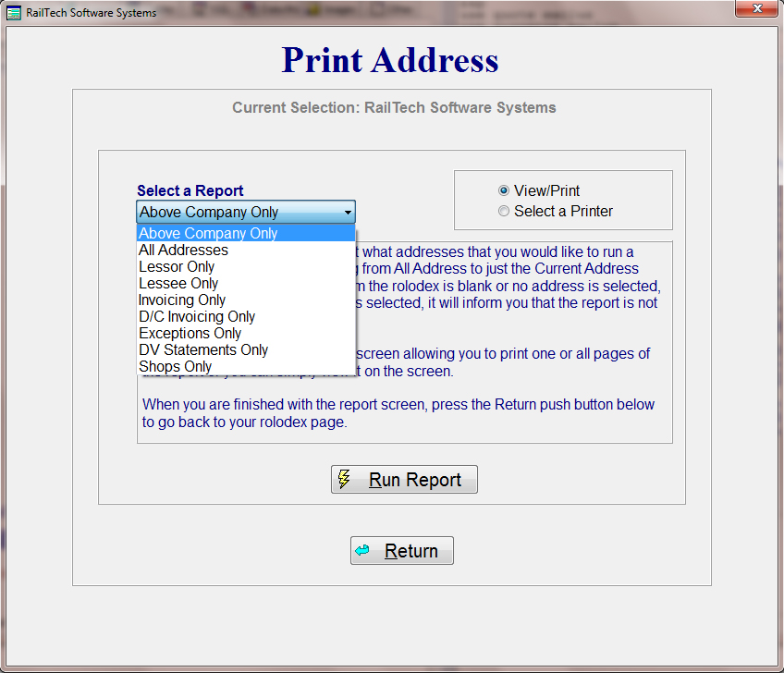Image resolution: width=784 pixels, height=673 pixels.
Task: Click the blue arrow icon on Return
Action: coord(362,550)
